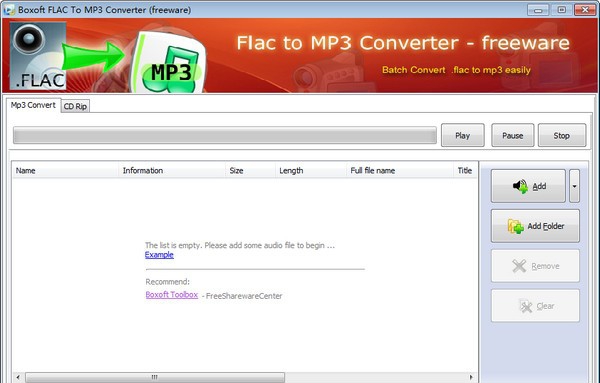The image size is (600, 383).
Task: Click the Add Folder button
Action: (535, 226)
